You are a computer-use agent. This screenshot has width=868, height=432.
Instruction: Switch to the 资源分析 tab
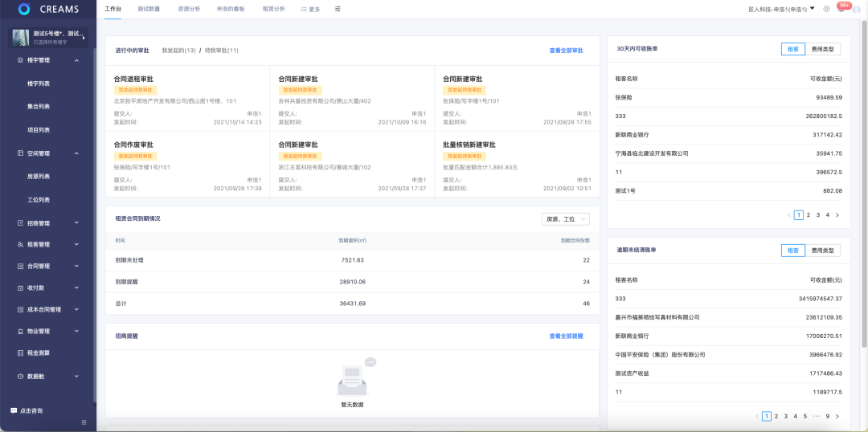[189, 9]
